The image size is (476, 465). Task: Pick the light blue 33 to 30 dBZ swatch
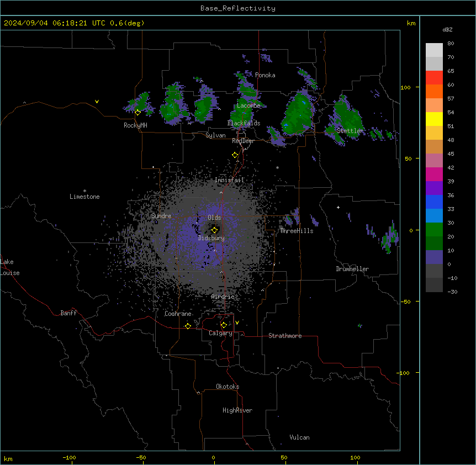coord(434,216)
